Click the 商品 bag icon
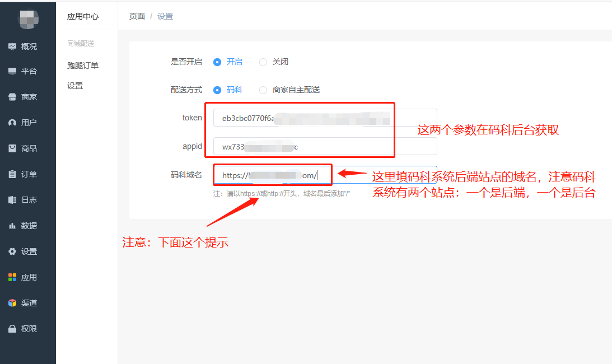This screenshot has width=612, height=364. click(12, 148)
